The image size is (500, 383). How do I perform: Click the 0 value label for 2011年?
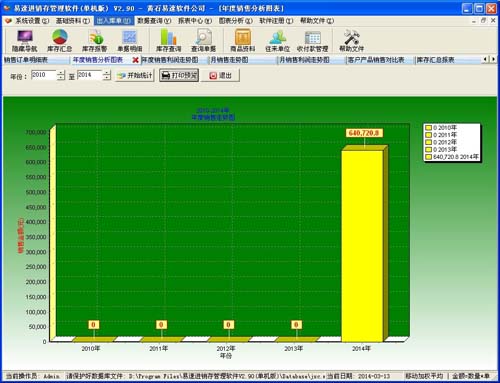(x=161, y=325)
